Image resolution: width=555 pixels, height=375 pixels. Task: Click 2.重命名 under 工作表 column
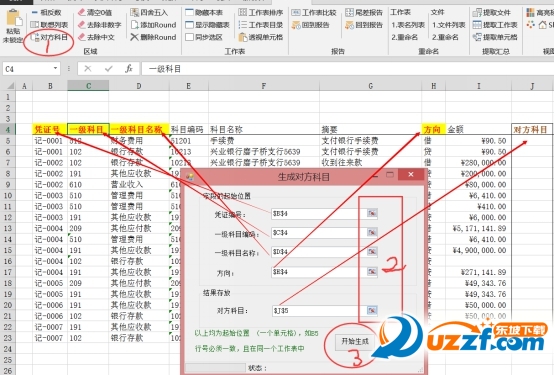405,37
